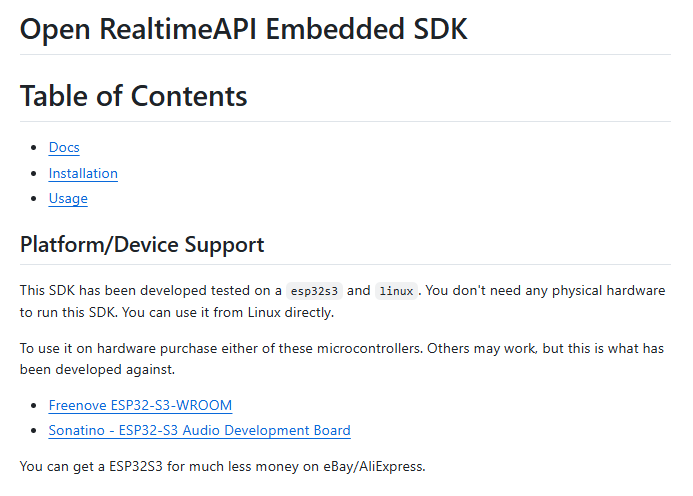Open the Freenove ESP32-S3-WROOM link

pyautogui.click(x=140, y=405)
